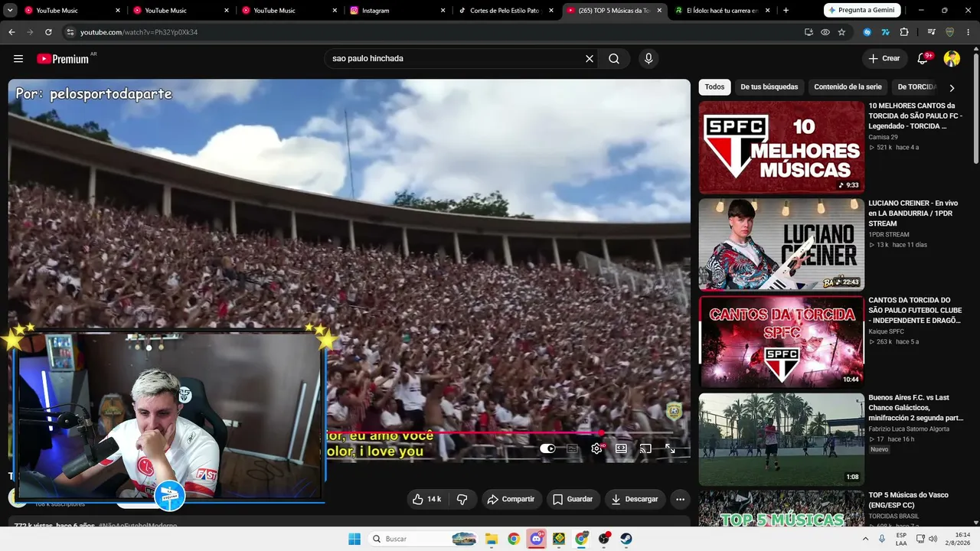Screen dimensions: 980x551
Task: Reload the page in Chrome
Action: pos(48,32)
